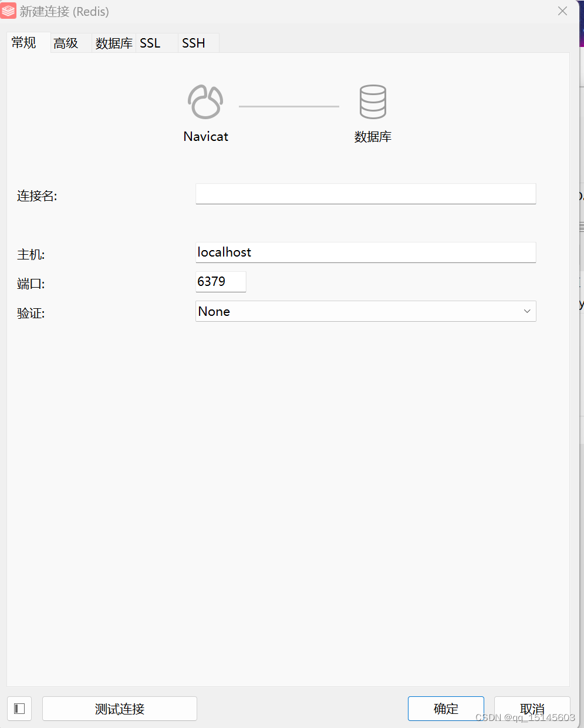Expand the 验证 dropdown showing None

[366, 311]
